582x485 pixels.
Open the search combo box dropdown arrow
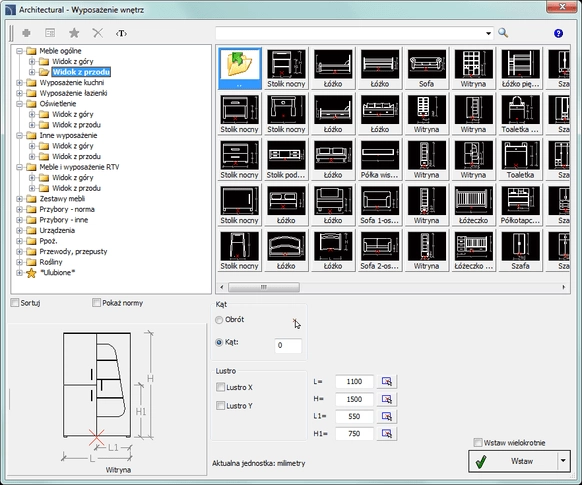pos(488,33)
